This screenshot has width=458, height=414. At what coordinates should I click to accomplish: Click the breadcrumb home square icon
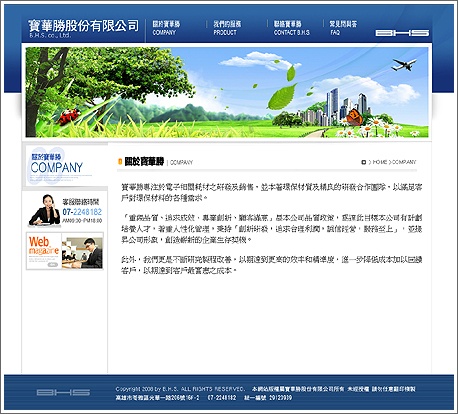point(364,162)
